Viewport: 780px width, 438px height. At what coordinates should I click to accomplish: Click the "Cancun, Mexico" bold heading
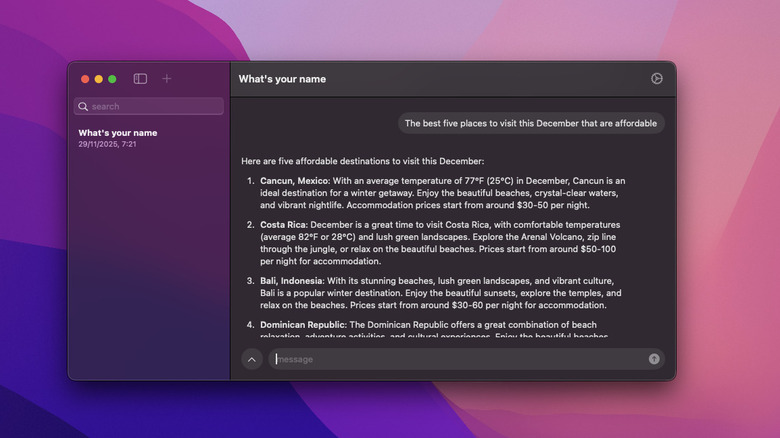pyautogui.click(x=294, y=181)
